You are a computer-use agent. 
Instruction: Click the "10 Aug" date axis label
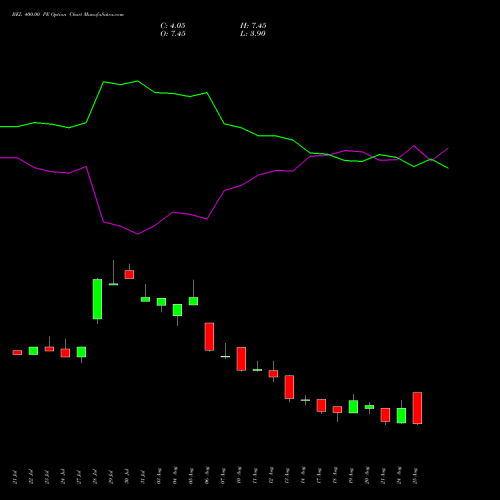pyautogui.click(x=239, y=476)
